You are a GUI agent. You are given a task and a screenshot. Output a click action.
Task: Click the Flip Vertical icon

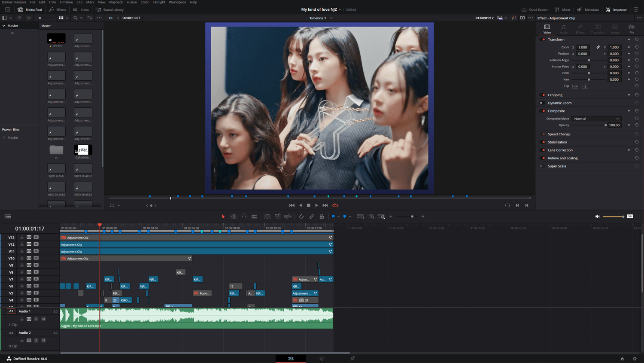point(585,86)
